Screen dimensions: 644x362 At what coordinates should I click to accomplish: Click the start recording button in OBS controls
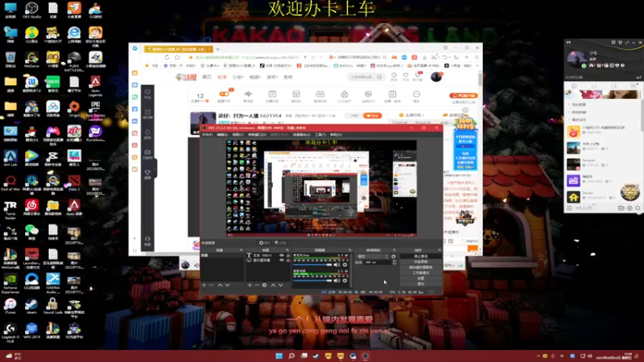pos(420,262)
